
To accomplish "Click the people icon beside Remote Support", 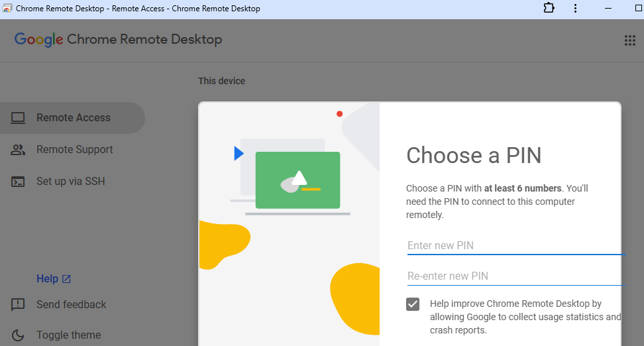I will click(18, 150).
